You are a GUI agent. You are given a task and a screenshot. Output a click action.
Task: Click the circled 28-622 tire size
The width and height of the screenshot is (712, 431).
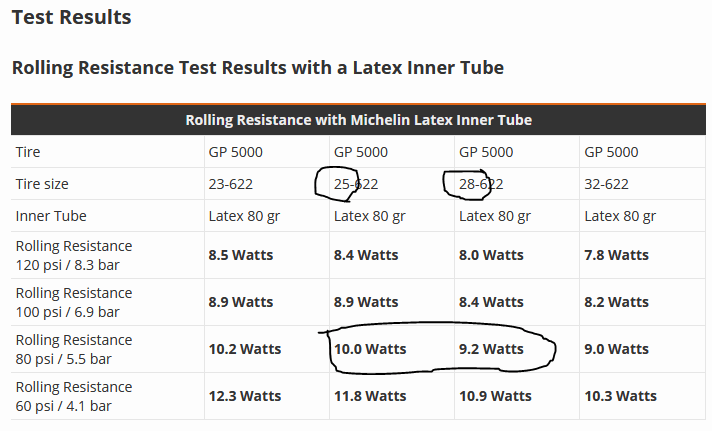(x=481, y=184)
